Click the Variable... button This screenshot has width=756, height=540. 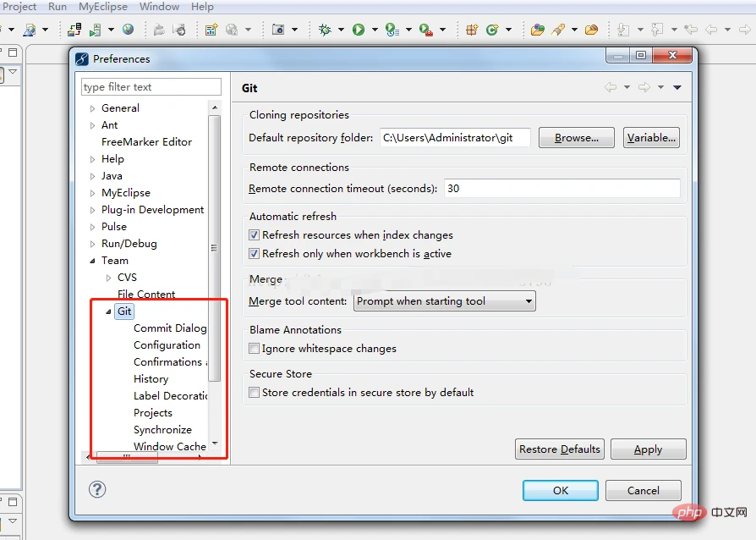point(651,138)
